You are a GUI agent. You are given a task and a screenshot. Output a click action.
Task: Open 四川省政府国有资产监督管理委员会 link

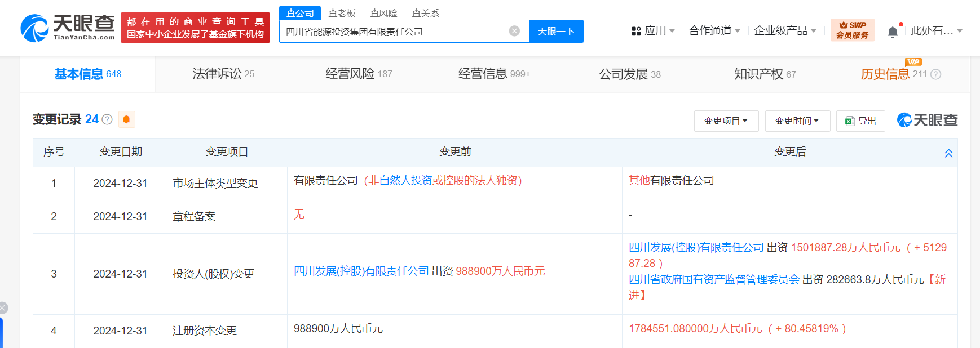(x=714, y=280)
